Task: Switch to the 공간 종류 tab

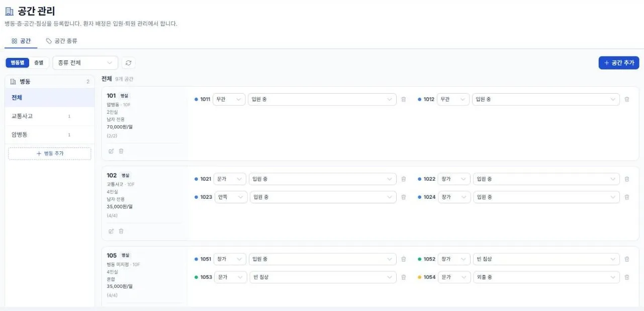Action: 61,41
